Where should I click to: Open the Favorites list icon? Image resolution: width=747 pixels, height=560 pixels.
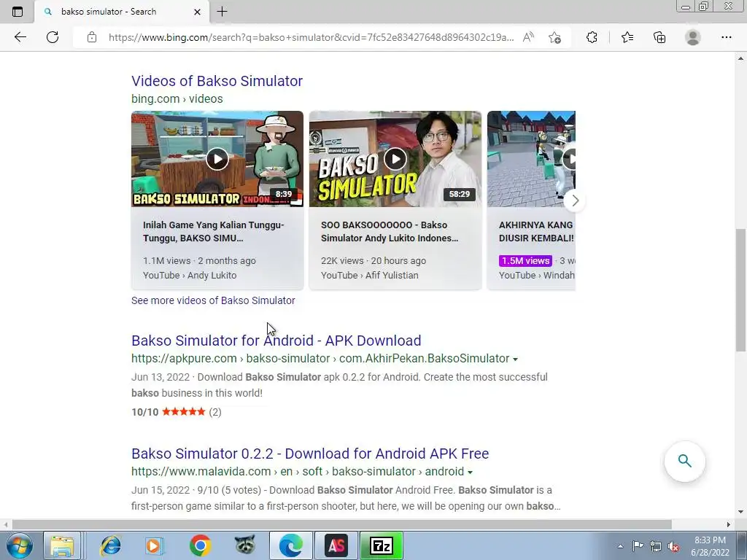[x=627, y=37]
